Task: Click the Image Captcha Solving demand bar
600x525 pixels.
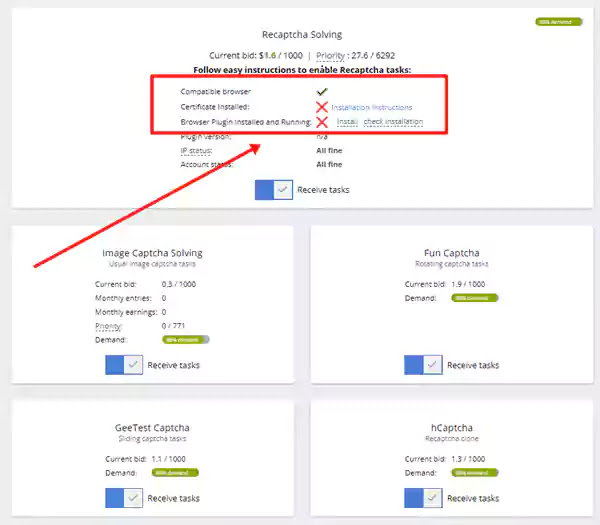Action: click(x=186, y=339)
